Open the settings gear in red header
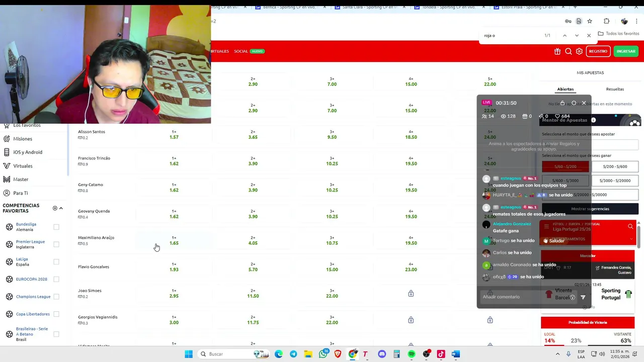The height and width of the screenshot is (362, 644). tap(579, 51)
